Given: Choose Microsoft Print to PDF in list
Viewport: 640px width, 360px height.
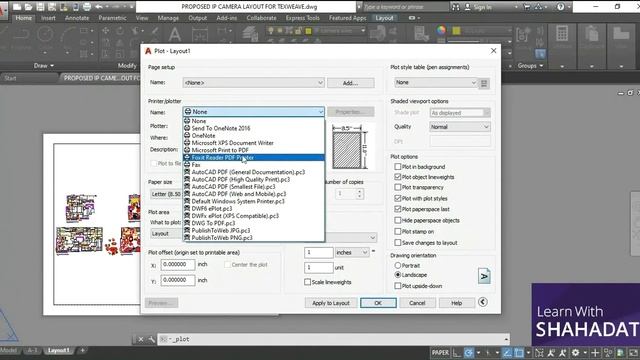Looking at the screenshot, I should click(253, 150).
